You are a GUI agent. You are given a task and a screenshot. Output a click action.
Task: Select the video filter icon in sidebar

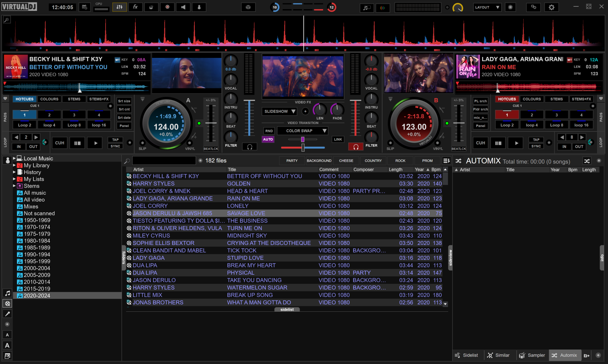pyautogui.click(x=7, y=304)
